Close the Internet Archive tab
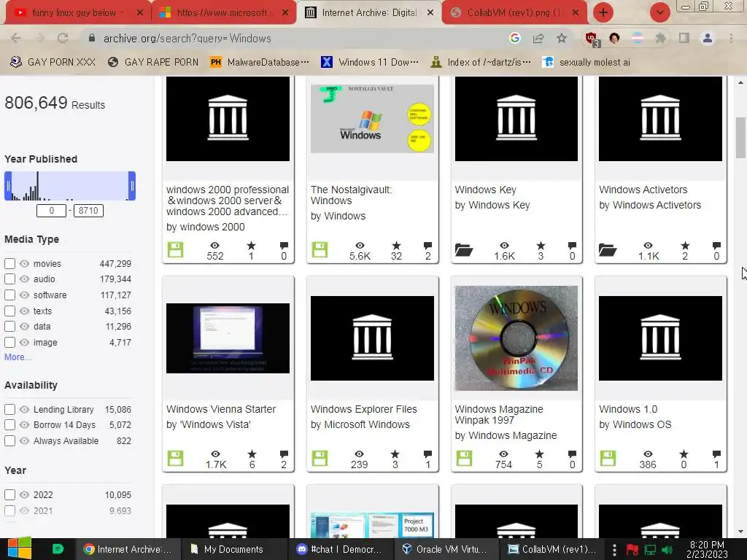 tap(430, 13)
